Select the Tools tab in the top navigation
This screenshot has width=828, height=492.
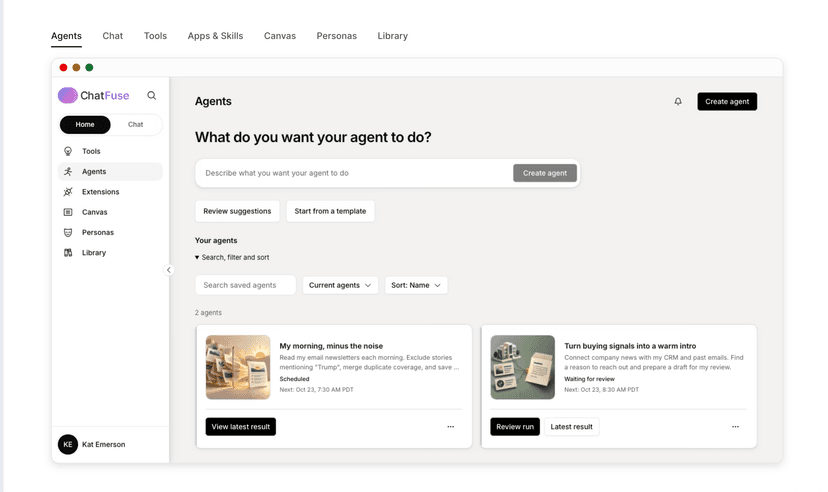click(155, 36)
